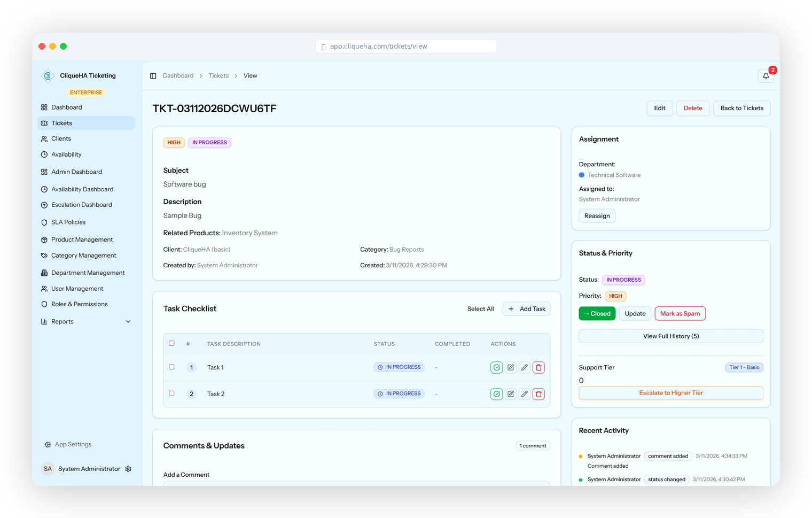The image size is (812, 518).
Task: Click Escalate to Higher Tier
Action: pyautogui.click(x=670, y=393)
